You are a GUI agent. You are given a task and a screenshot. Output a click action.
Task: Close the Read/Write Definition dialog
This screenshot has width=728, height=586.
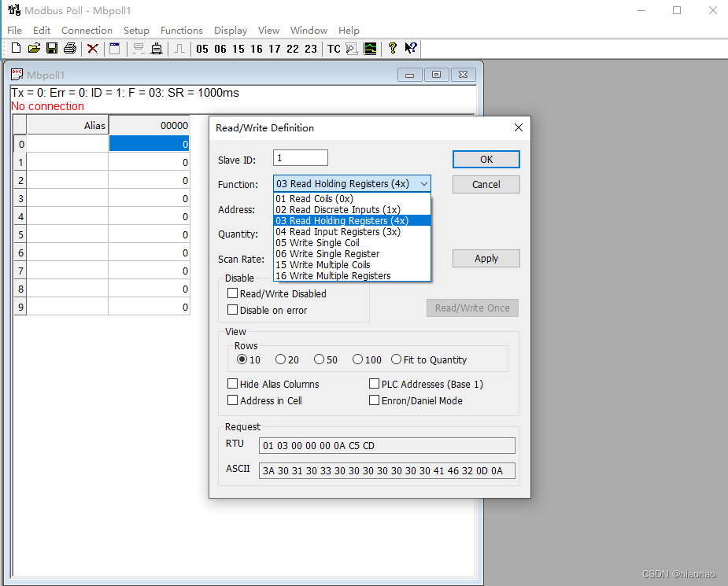(x=519, y=127)
